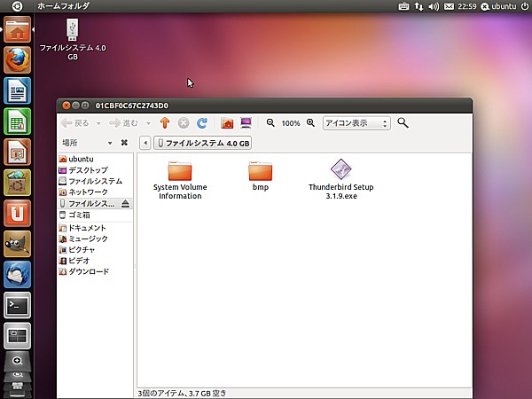Open the network indicator in the panel
Screen dimensions: 532x399
coord(419,6)
